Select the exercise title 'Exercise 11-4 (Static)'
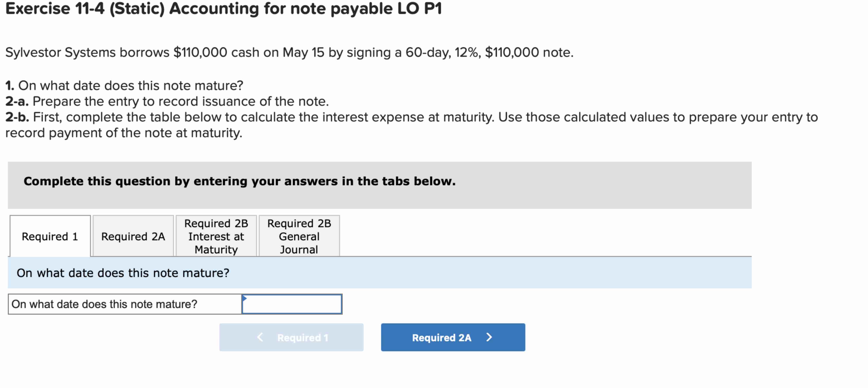 pos(222,8)
